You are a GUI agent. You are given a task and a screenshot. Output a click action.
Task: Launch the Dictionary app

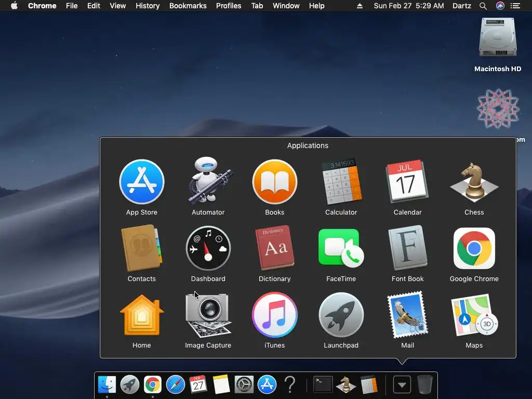(x=275, y=248)
